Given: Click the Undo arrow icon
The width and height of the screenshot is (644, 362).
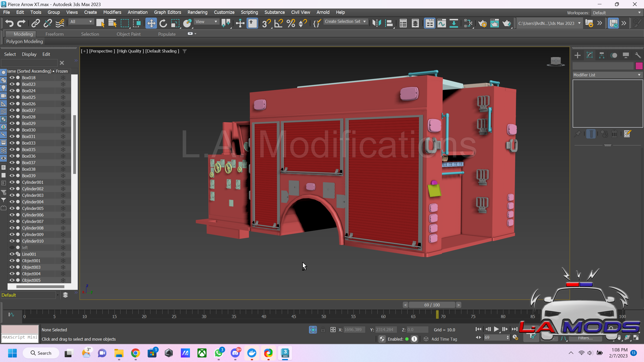Looking at the screenshot, I should coord(9,23).
